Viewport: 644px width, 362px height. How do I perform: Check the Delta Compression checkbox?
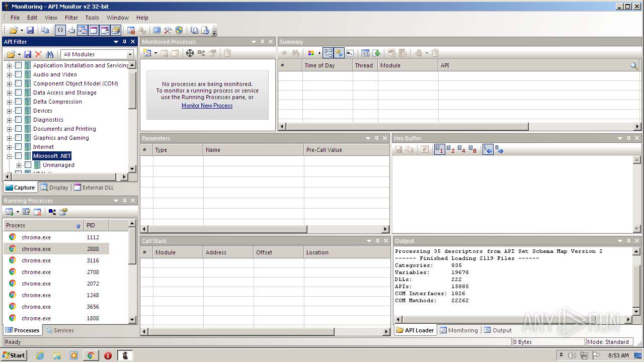(x=18, y=102)
